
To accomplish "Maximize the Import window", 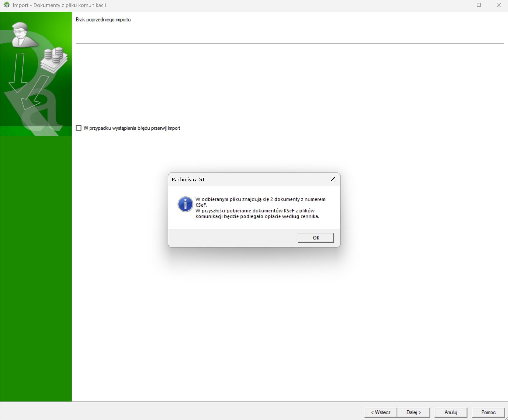I will click(x=478, y=5).
